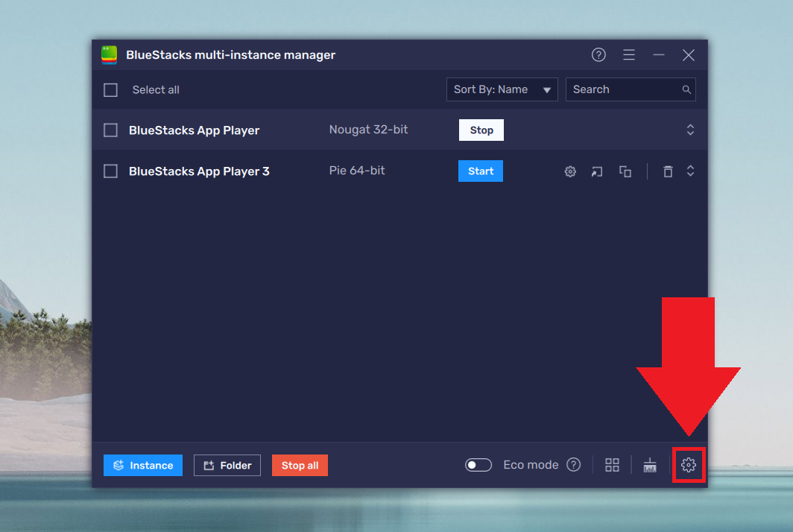
Task: Click inside the Search field
Action: coord(626,89)
